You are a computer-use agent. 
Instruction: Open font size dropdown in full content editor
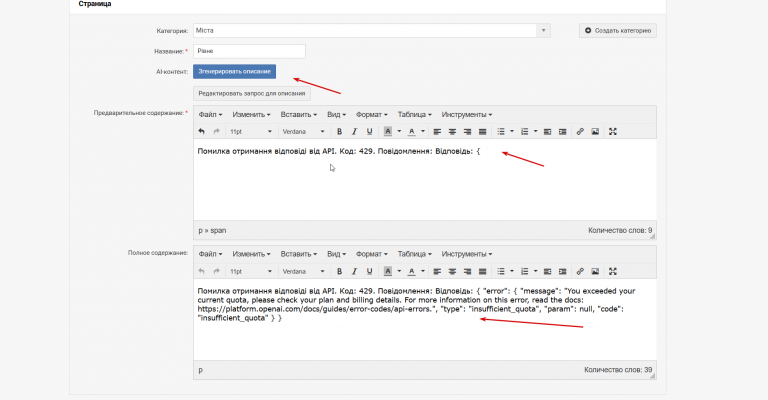251,271
